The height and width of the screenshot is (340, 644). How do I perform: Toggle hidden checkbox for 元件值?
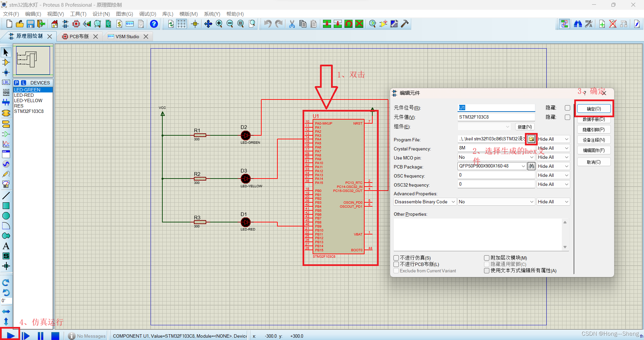click(x=567, y=117)
